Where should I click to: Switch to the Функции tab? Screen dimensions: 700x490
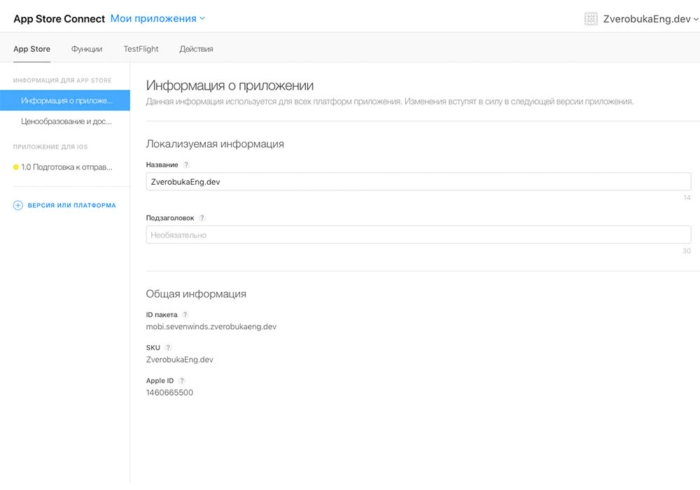coord(87,49)
